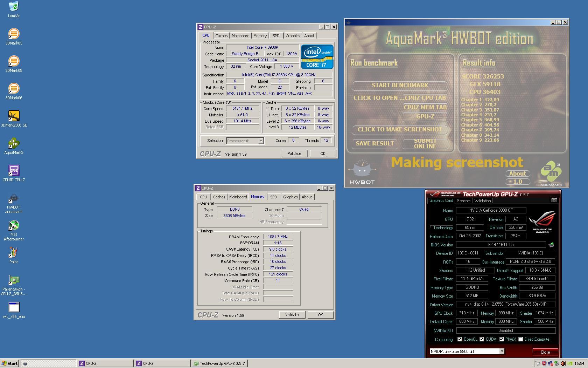This screenshot has width=588, height=368.
Task: Click the SCORE 326253 result text
Action: [x=483, y=76]
